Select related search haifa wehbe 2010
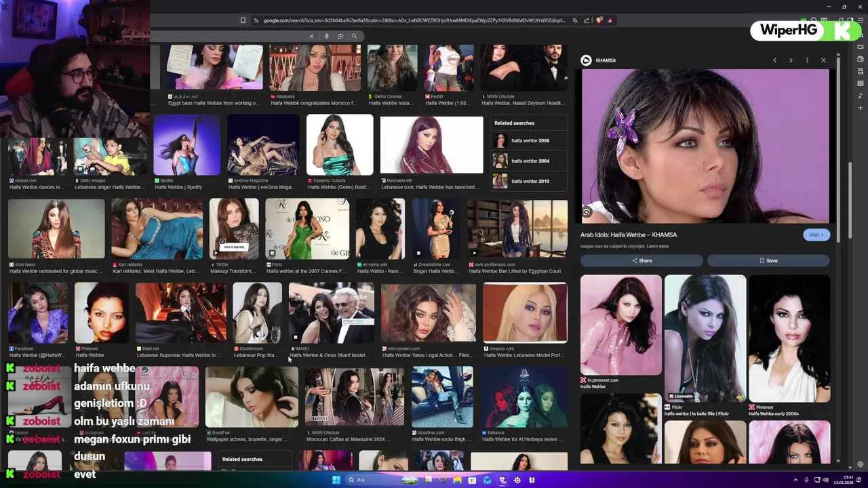 point(530,181)
